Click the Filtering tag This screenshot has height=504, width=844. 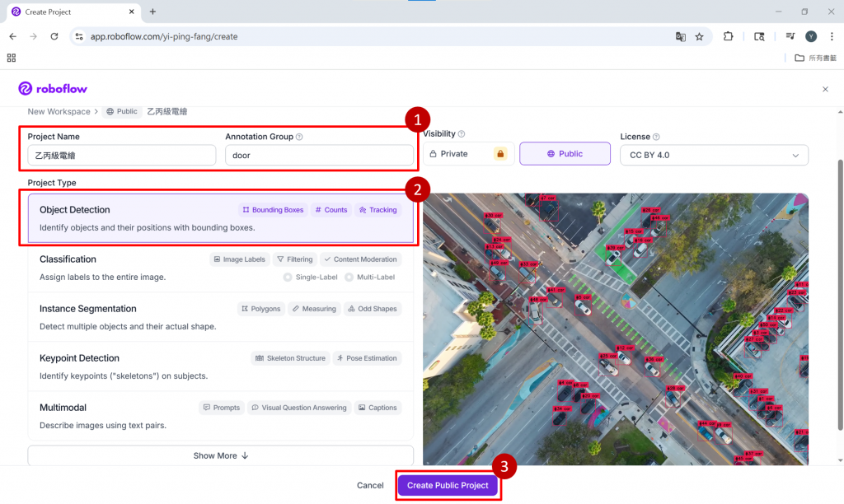[294, 259]
